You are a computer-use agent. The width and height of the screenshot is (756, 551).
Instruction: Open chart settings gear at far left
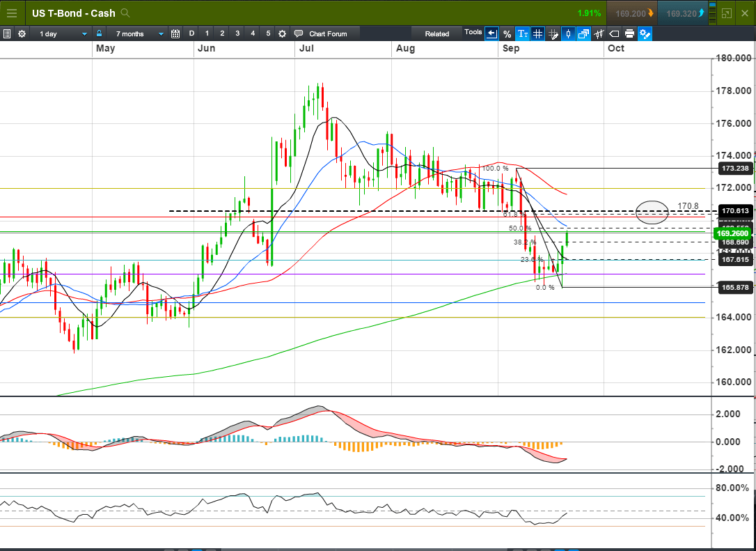22,33
